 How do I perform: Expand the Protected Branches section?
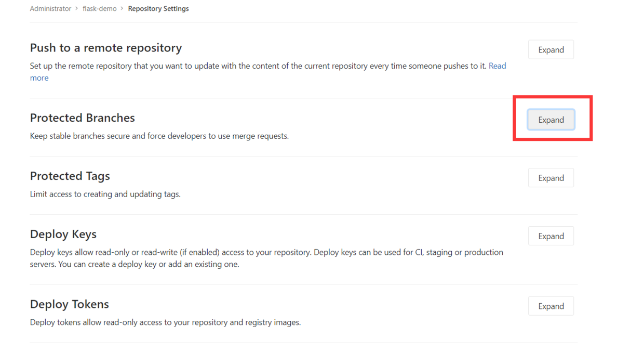pos(551,120)
